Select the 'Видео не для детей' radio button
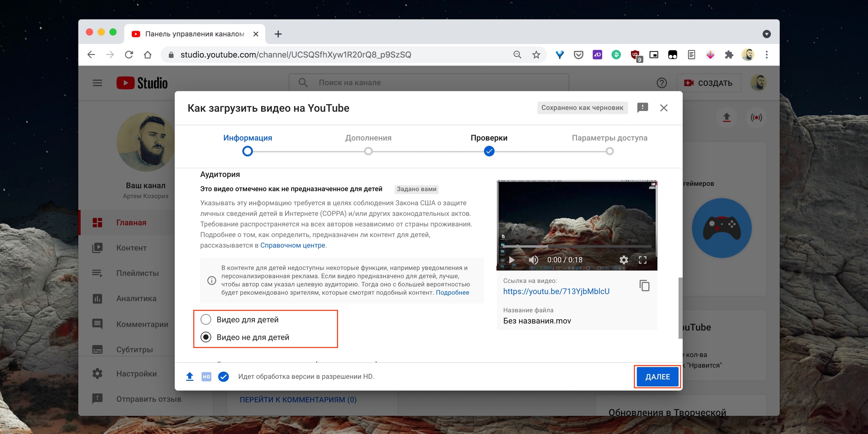 click(206, 337)
